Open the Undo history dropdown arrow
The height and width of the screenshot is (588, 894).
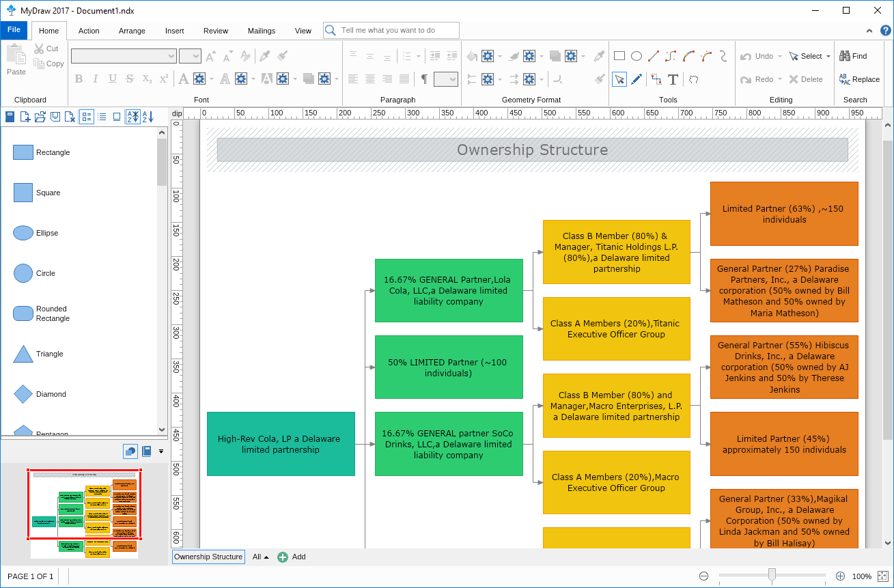[780, 57]
